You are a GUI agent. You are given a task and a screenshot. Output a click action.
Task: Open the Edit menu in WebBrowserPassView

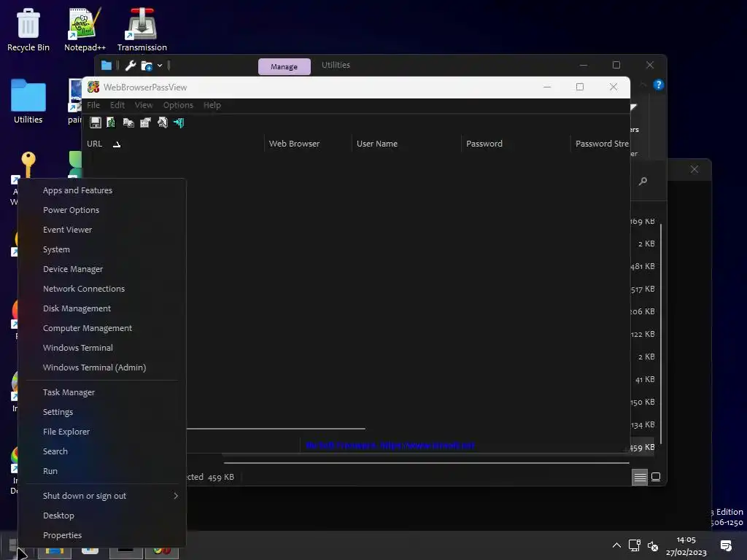click(x=117, y=105)
